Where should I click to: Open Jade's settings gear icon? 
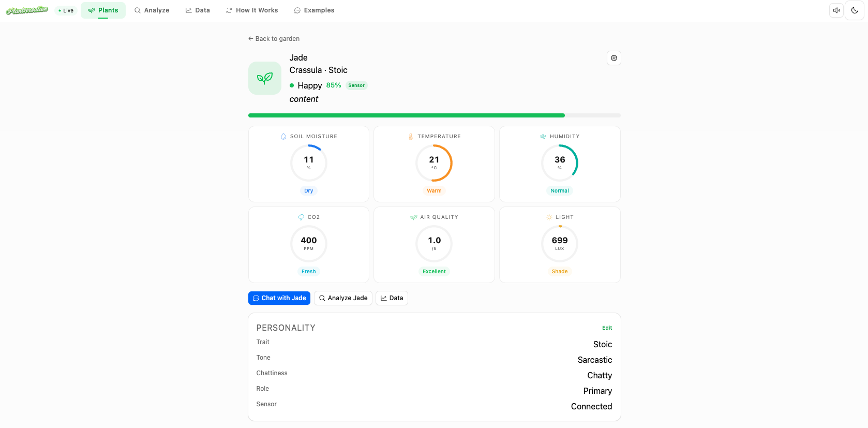[x=613, y=58]
